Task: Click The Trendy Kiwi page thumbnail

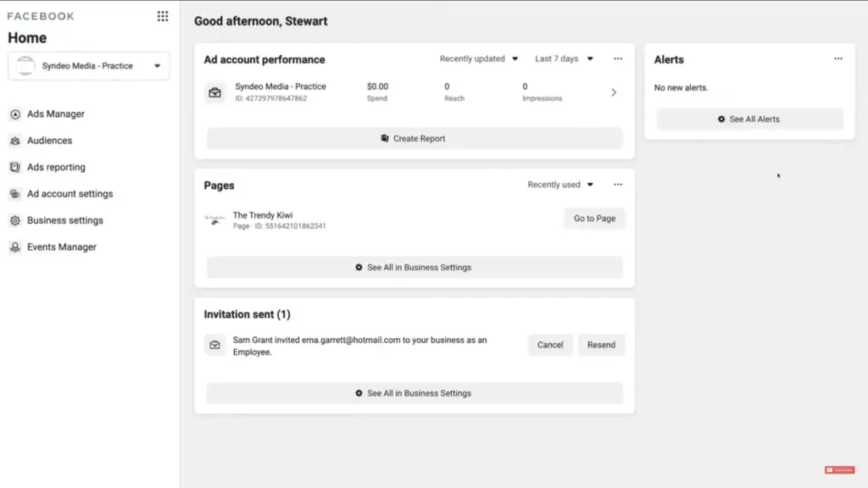Action: coord(214,219)
